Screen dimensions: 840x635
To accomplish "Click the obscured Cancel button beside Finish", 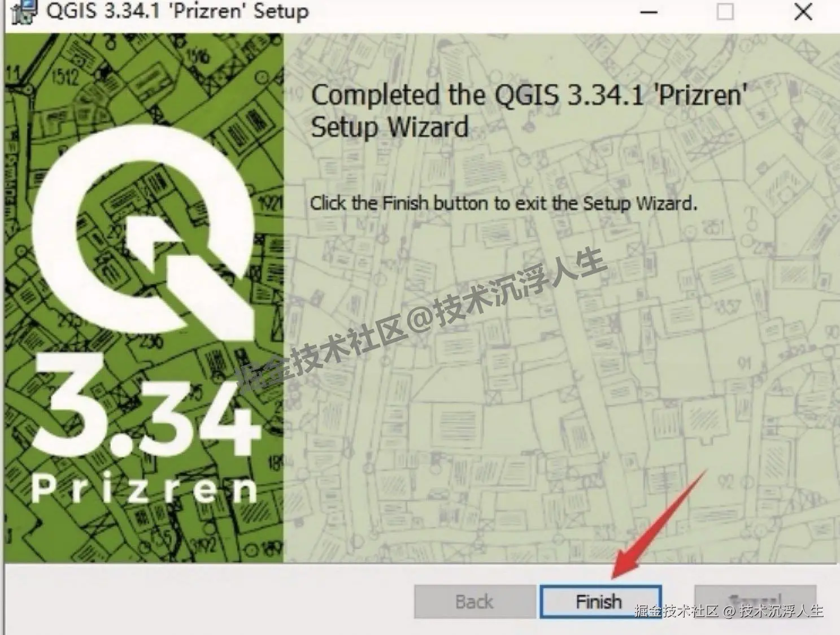I will coord(755,602).
